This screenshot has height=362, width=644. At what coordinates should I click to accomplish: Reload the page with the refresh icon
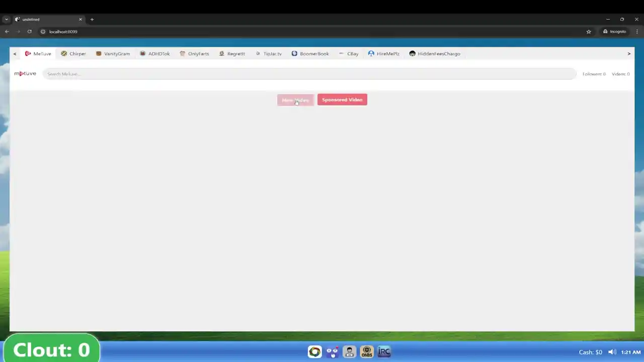tap(29, 32)
